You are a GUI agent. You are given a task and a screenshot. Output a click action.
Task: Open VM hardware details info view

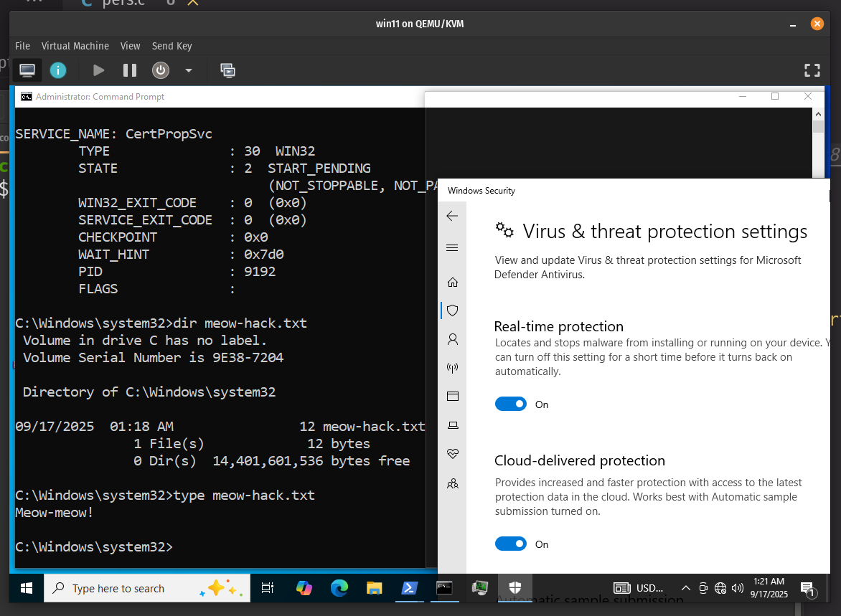tap(58, 70)
